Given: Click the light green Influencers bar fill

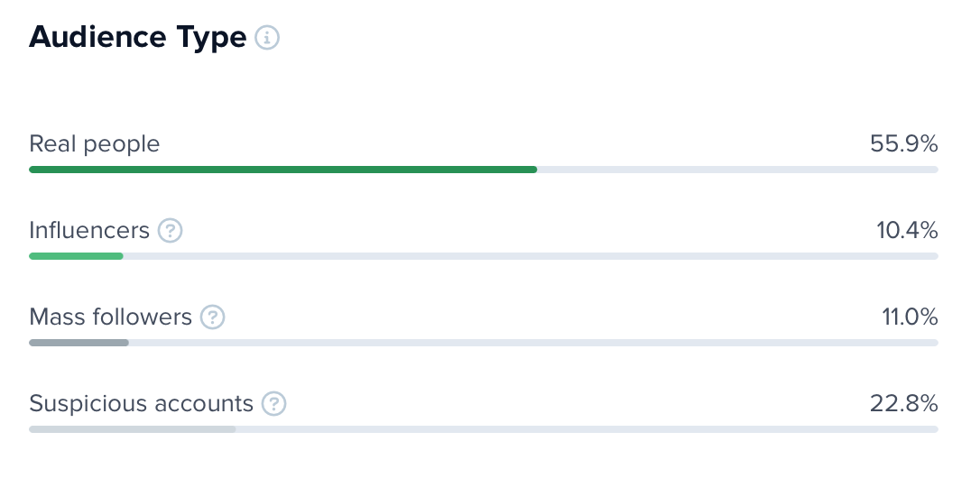Looking at the screenshot, I should pyautogui.click(x=76, y=256).
